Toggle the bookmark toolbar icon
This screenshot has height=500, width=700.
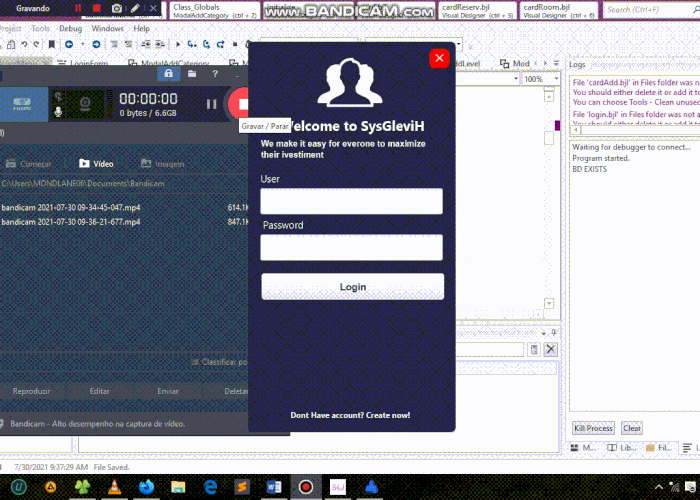(x=52, y=44)
